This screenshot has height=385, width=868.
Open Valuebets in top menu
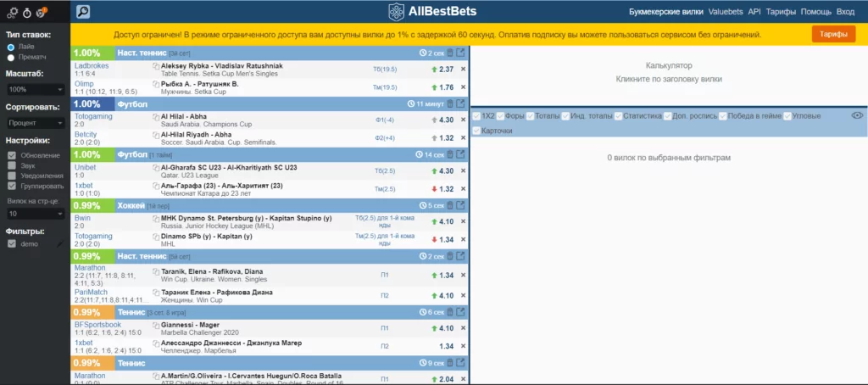tap(726, 12)
